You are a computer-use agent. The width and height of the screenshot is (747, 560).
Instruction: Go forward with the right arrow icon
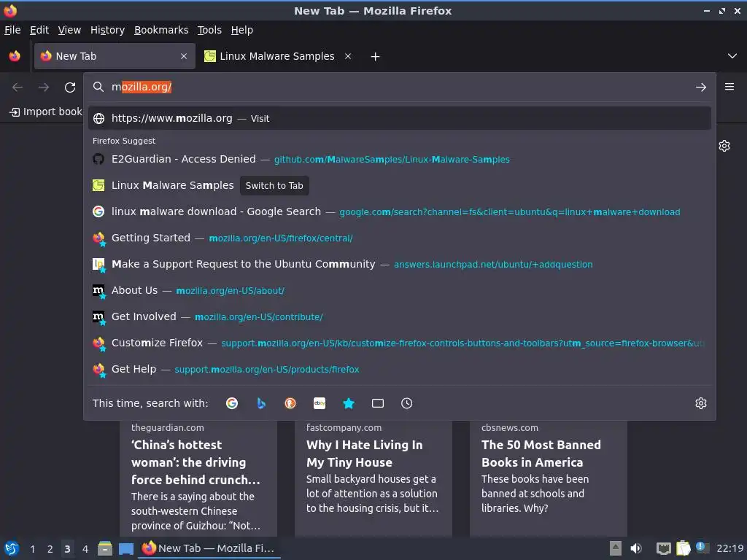point(43,87)
